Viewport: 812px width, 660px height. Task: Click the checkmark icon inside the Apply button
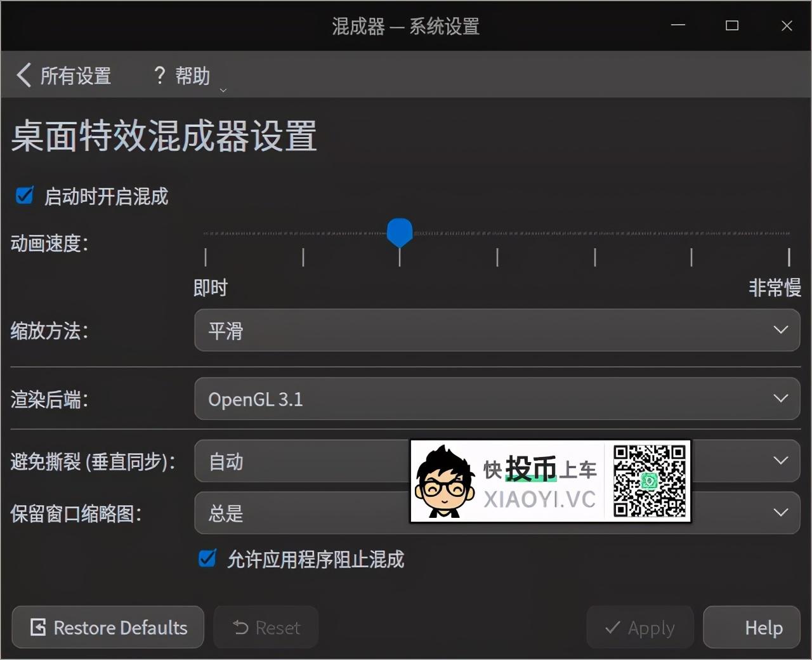[613, 627]
